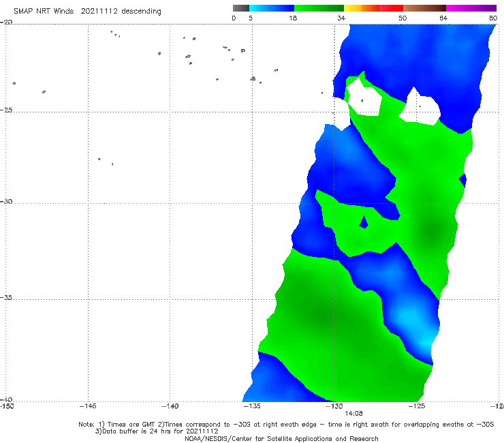Click the latitude label '-35'
The height and width of the screenshot is (443, 504).
pos(6,297)
